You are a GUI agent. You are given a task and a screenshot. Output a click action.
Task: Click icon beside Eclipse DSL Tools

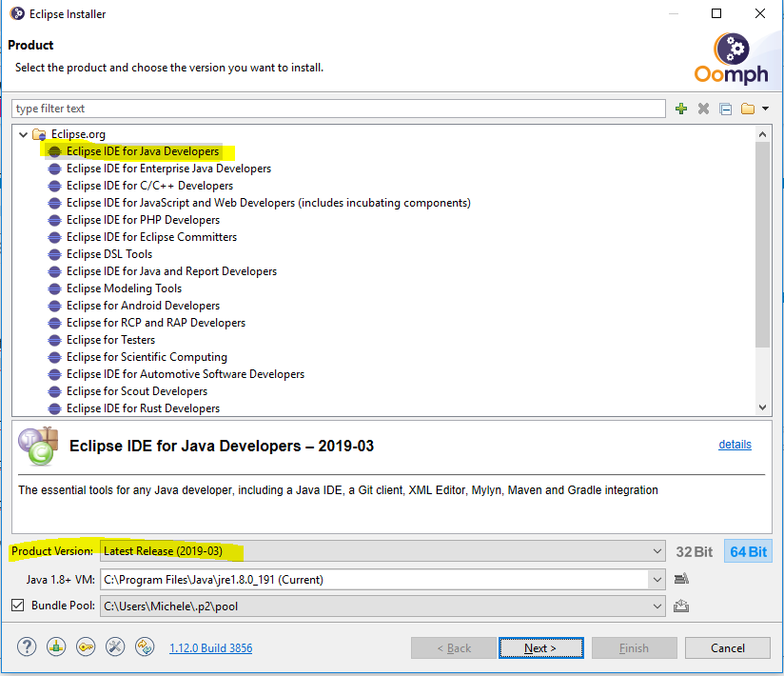coord(54,254)
